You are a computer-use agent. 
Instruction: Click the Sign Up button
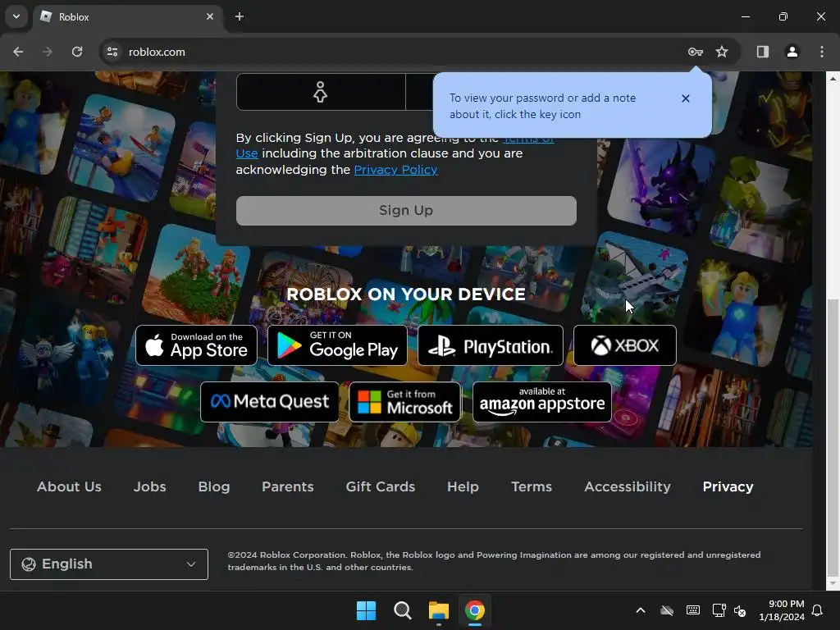(406, 211)
